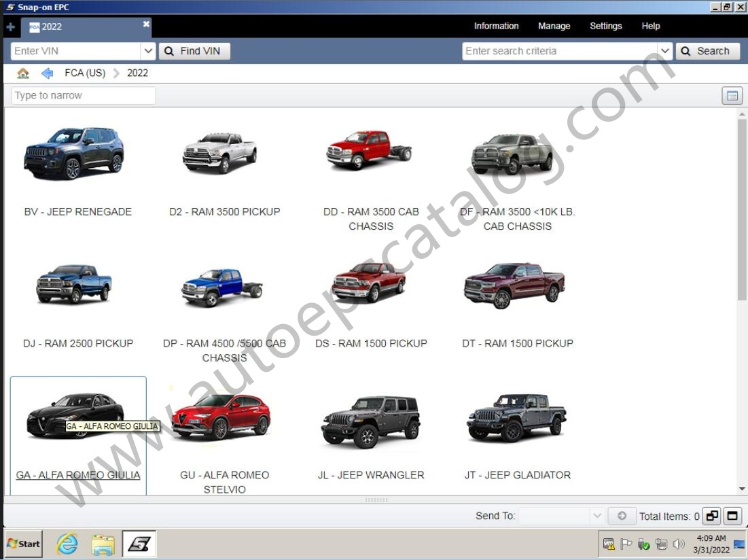Click BV - JEEP RENEGADE label
This screenshot has width=748, height=560.
click(x=77, y=212)
